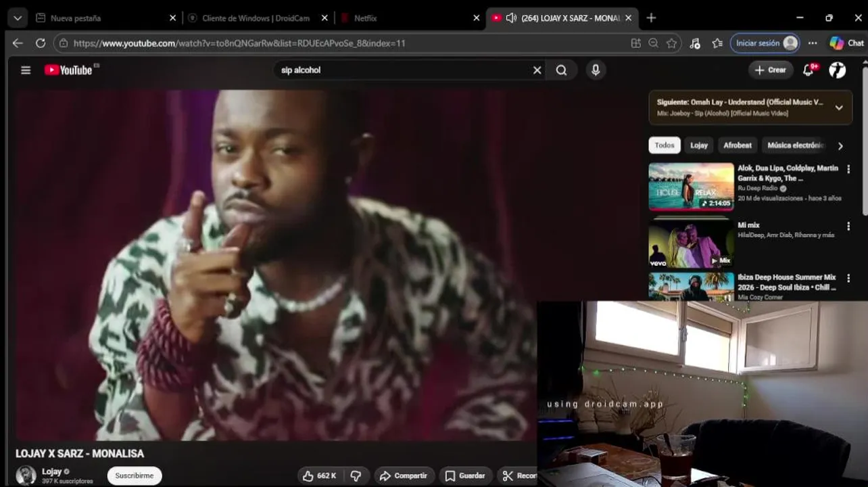Open the Mi mix thumbnail
Viewport: 868px width, 487px height.
point(691,243)
